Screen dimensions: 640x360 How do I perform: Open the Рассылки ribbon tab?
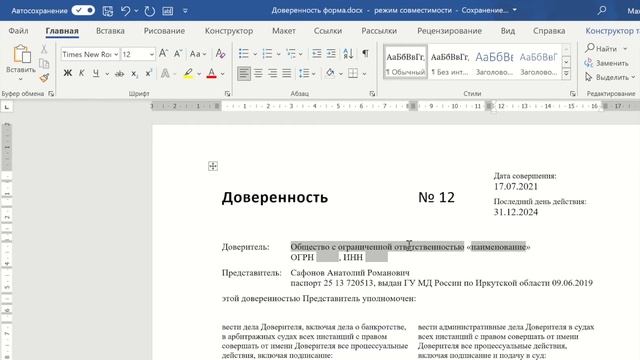(x=379, y=31)
